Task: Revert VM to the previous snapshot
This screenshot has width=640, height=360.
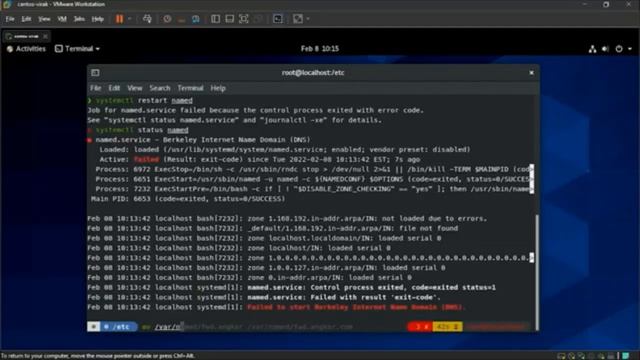Action: (x=182, y=19)
